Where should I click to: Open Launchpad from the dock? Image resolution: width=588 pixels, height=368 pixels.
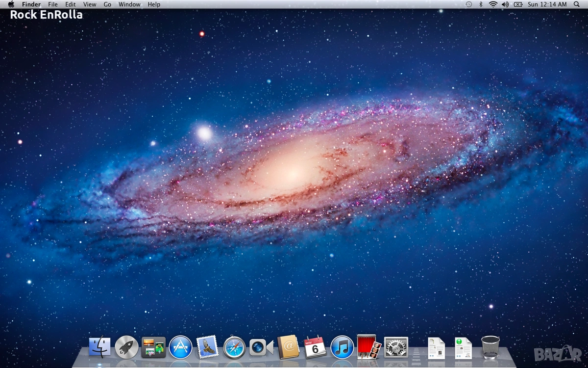(x=127, y=347)
